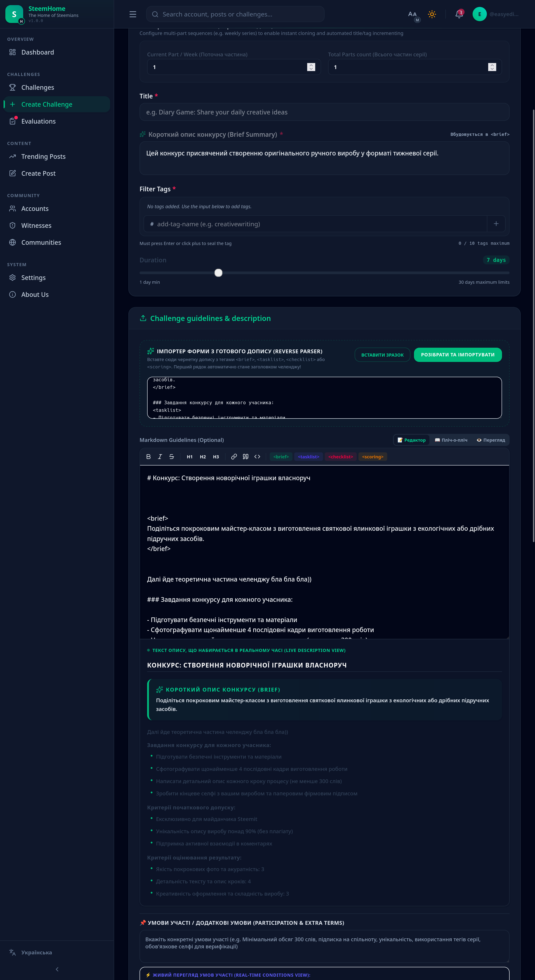
Task: Click the "0 / 10 tags maximum" counter
Action: [484, 243]
